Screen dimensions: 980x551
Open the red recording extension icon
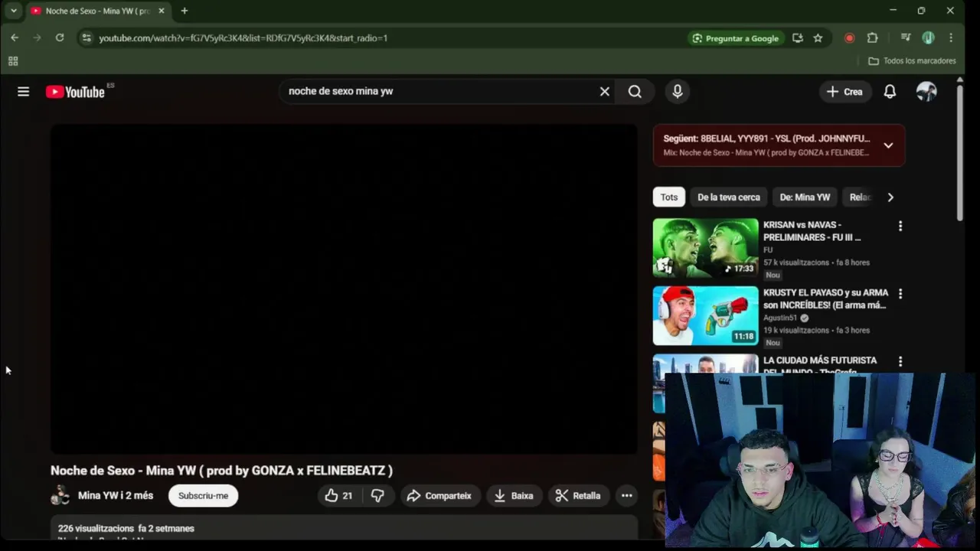[849, 38]
